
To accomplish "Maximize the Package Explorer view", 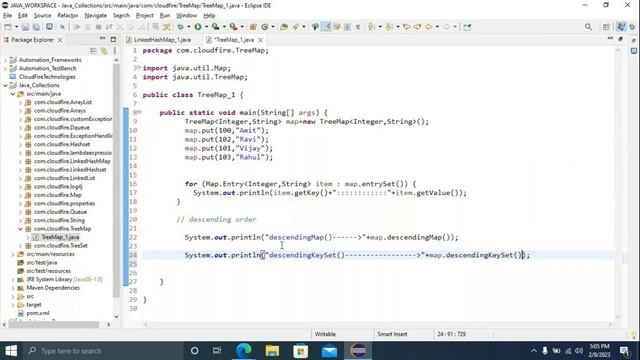I will coord(113,40).
